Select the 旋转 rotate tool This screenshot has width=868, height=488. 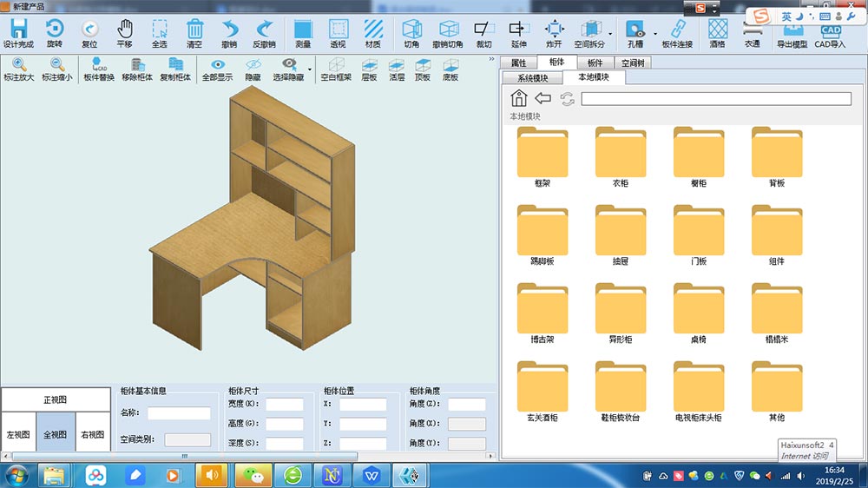(x=54, y=29)
